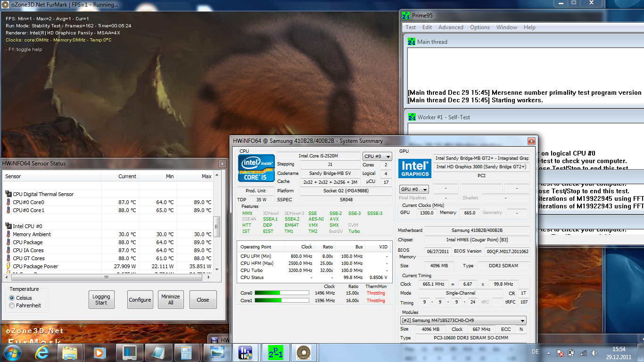Image resolution: width=644 pixels, height=362 pixels.
Task: Open Windows Explorer folder icon in taskbar
Action: (x=69, y=353)
